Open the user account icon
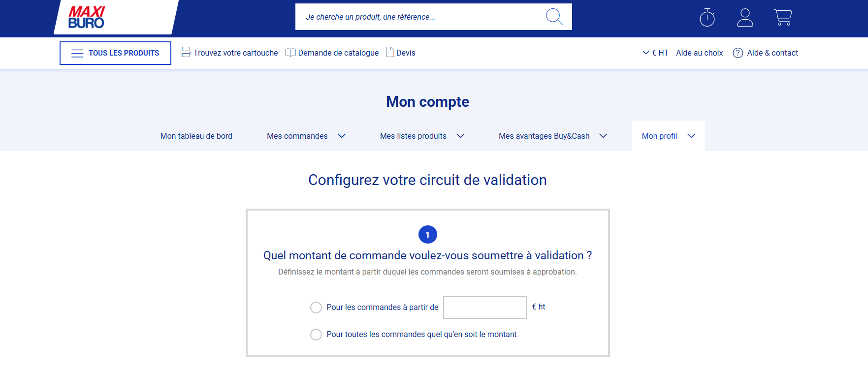This screenshot has width=868, height=370. click(x=745, y=18)
